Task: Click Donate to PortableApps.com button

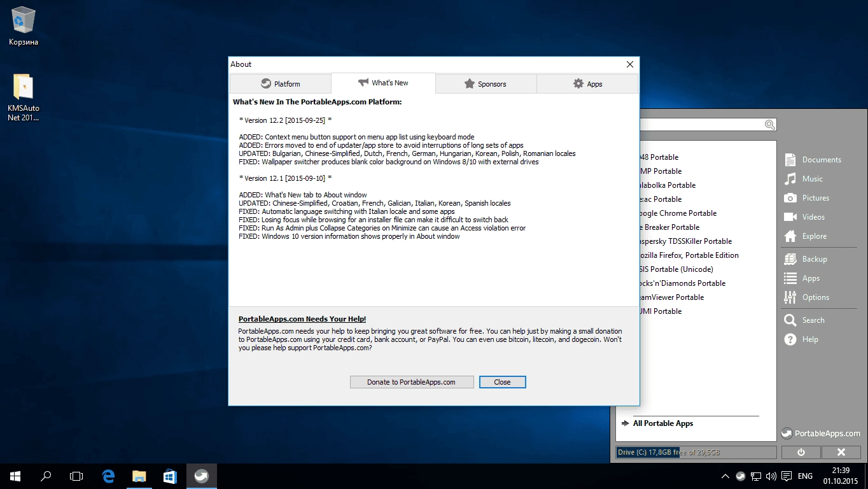Action: tap(412, 382)
